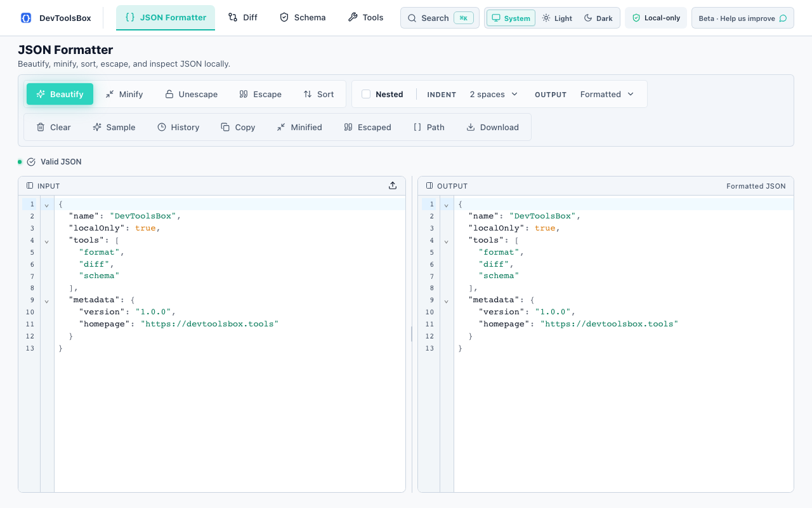Click the Escape quotes button
The width and height of the screenshot is (812, 508).
pyautogui.click(x=261, y=94)
